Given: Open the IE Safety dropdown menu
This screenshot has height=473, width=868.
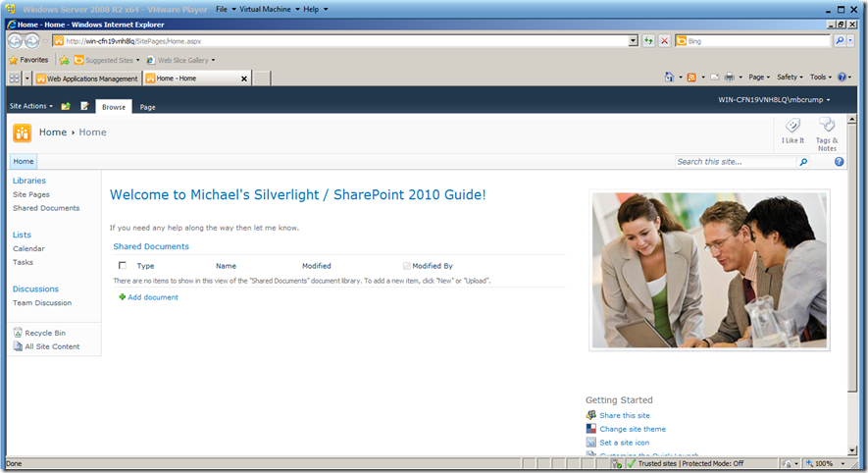Looking at the screenshot, I should click(x=790, y=77).
